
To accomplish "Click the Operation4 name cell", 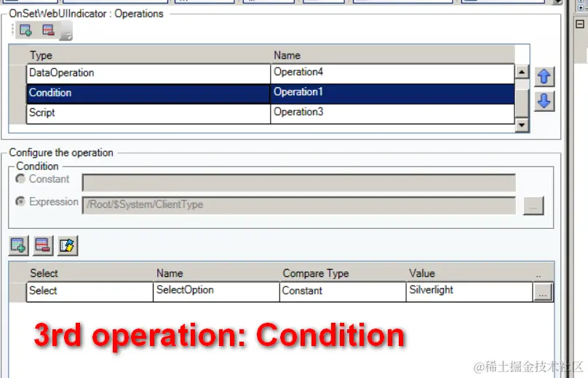I will point(392,73).
